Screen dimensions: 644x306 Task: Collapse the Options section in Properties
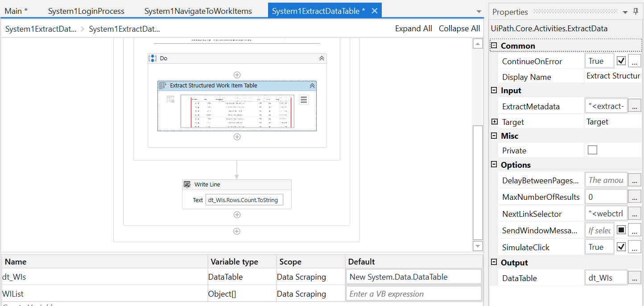pos(493,165)
